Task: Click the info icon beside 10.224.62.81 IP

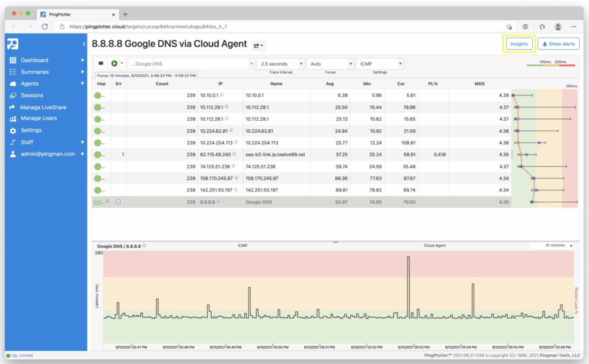Action: (x=231, y=131)
